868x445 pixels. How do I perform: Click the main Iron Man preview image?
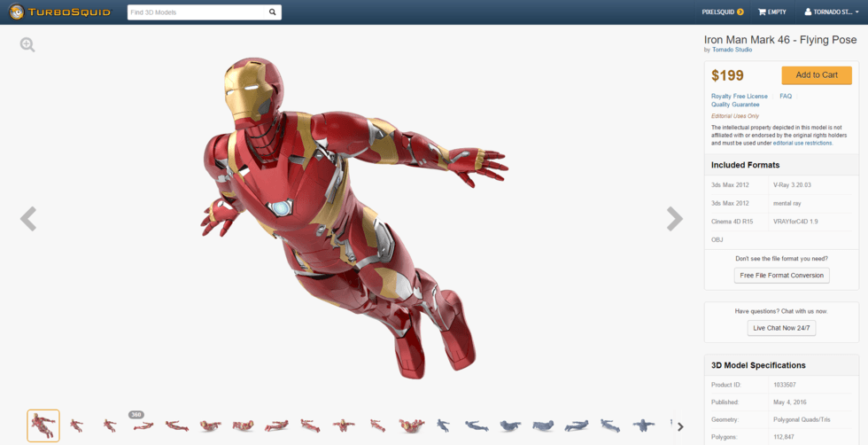click(x=354, y=219)
